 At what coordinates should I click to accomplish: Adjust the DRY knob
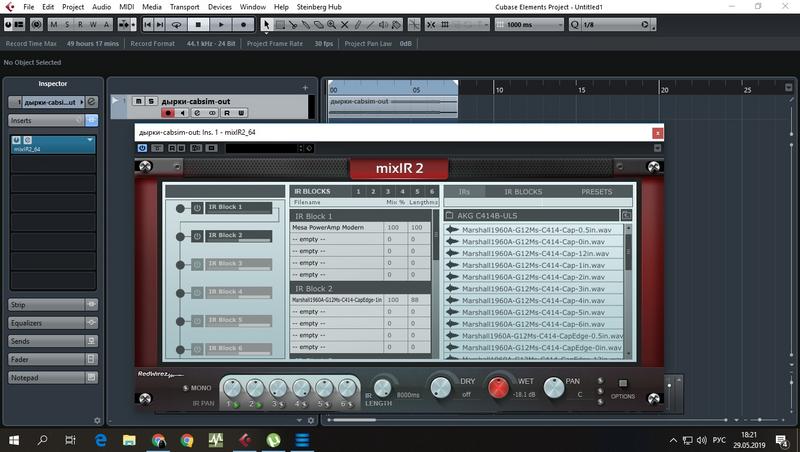[x=441, y=388]
